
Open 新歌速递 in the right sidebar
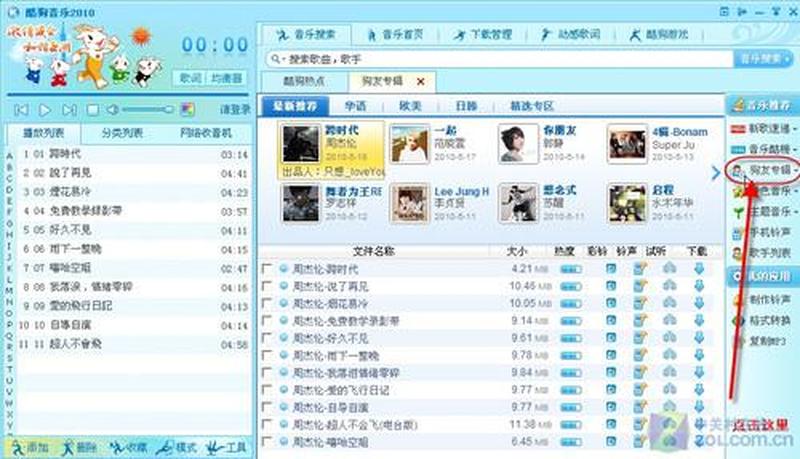point(763,129)
